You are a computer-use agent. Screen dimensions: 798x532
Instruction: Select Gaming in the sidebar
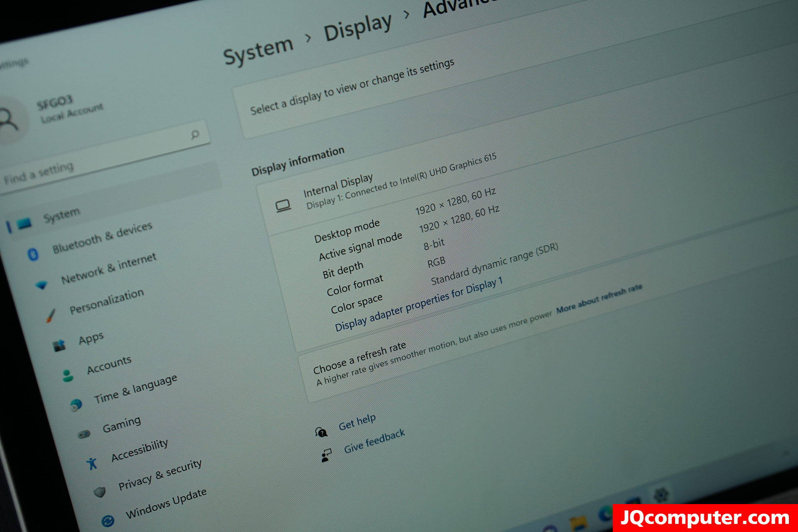pyautogui.click(x=122, y=424)
